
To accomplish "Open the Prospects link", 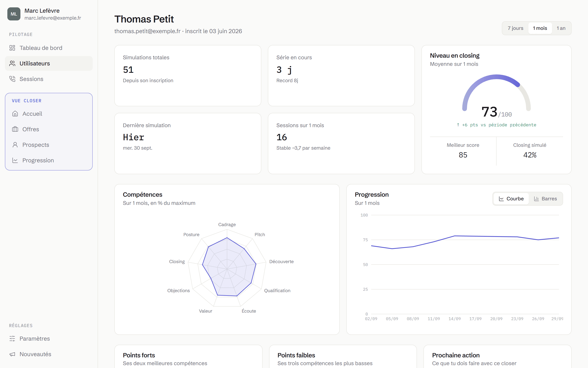I will (49, 145).
